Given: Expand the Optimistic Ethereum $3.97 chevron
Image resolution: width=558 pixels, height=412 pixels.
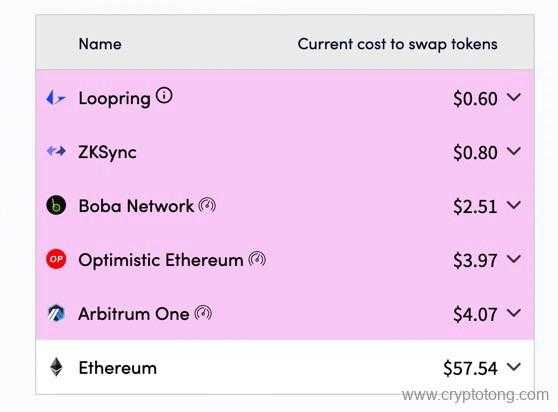Looking at the screenshot, I should coord(514,259).
